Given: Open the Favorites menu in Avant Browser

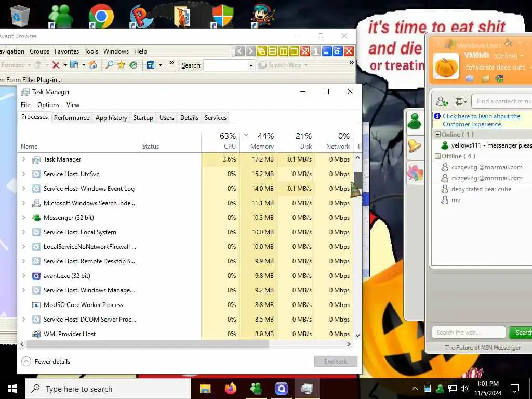Looking at the screenshot, I should tap(66, 51).
